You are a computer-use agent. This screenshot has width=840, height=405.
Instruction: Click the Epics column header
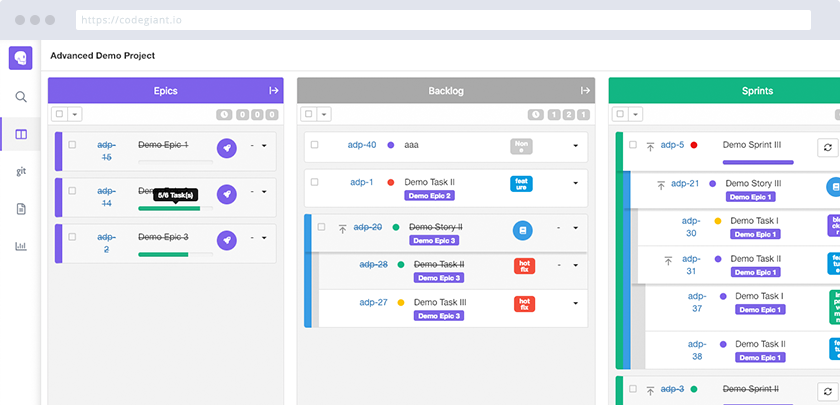[x=166, y=91]
